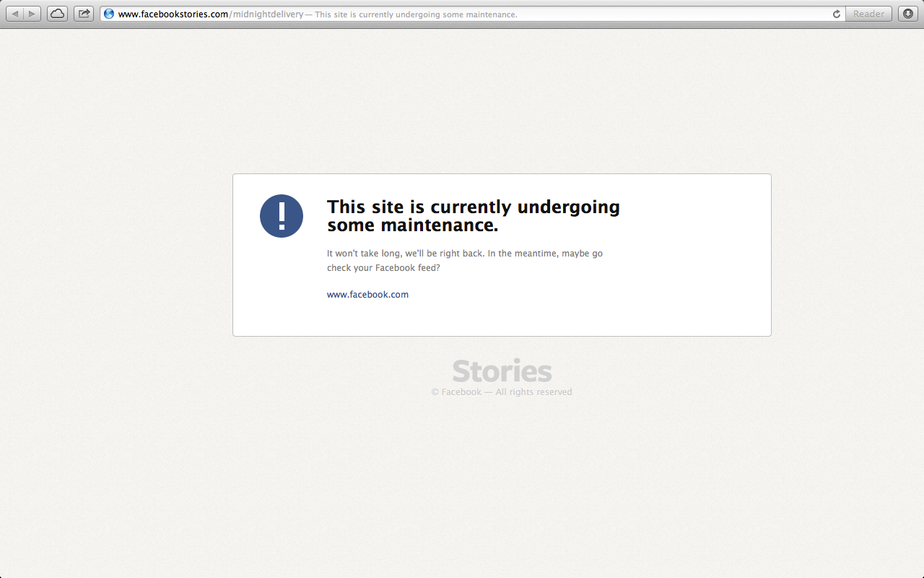
Task: Open the Share menu in the toolbar
Action: (84, 14)
